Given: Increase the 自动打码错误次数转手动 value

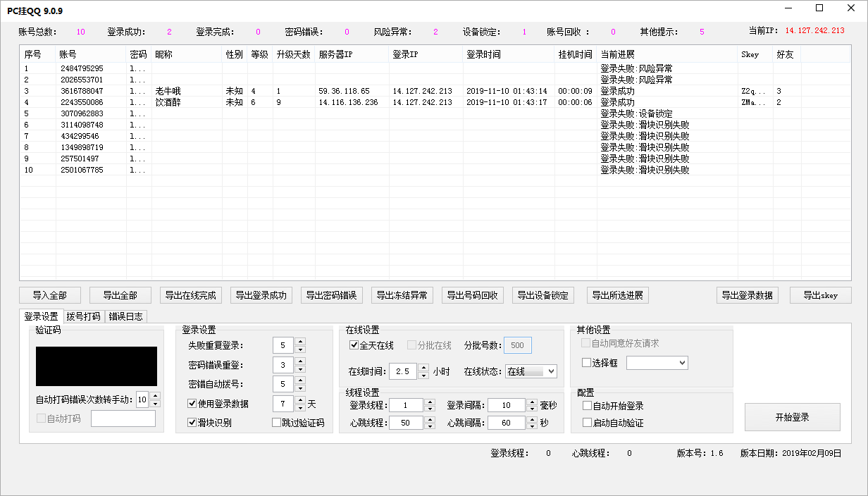Looking at the screenshot, I should point(155,396).
